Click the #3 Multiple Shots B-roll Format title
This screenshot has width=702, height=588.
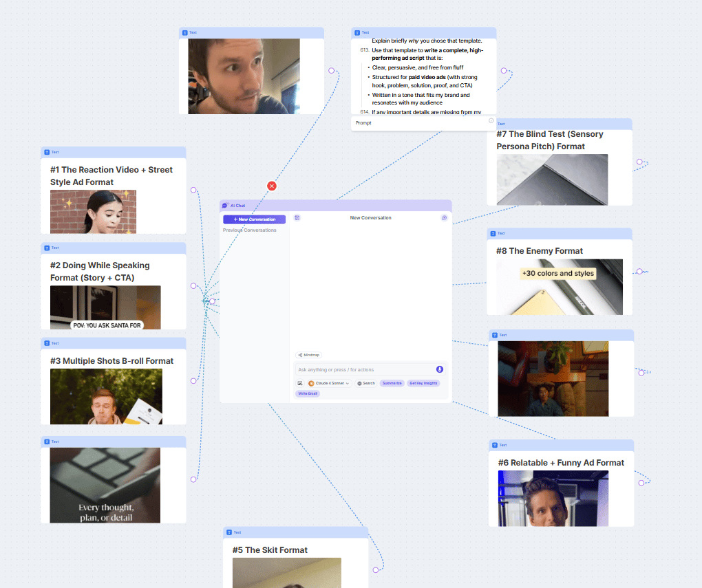[111, 361]
